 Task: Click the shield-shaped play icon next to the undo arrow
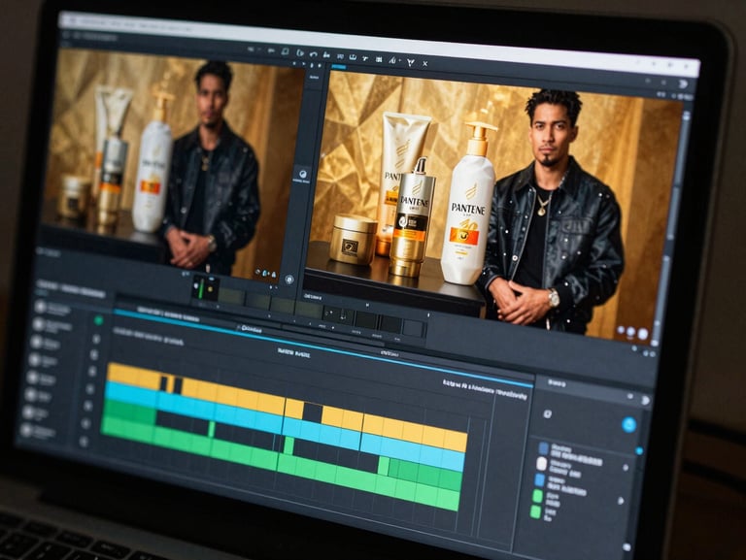[x=300, y=52]
